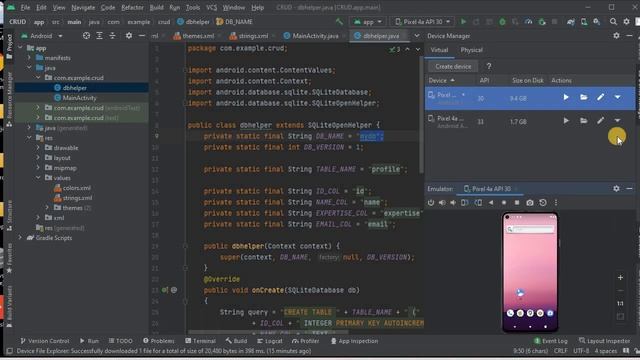Open Layout Inspector

tap(604, 341)
